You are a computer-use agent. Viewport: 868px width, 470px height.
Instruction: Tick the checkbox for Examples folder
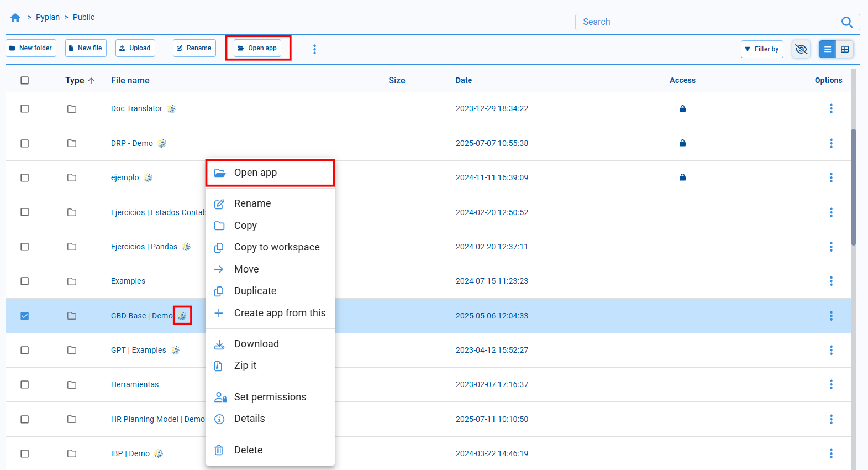pyautogui.click(x=25, y=281)
